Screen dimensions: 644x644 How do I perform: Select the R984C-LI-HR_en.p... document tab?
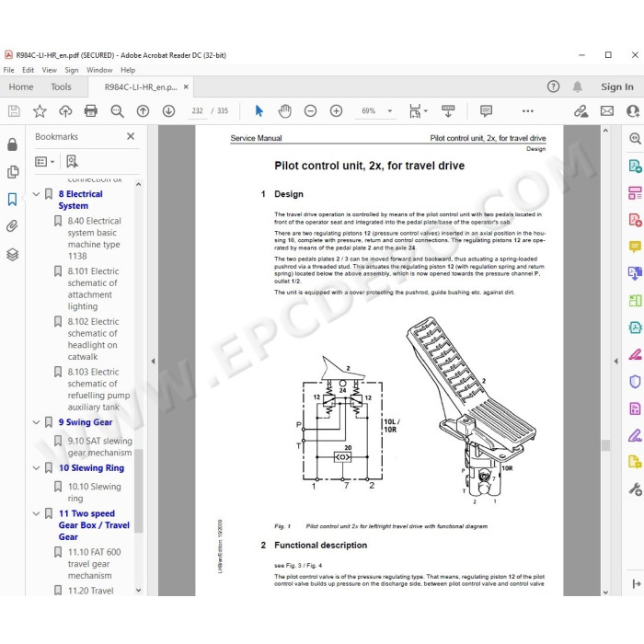pos(141,87)
